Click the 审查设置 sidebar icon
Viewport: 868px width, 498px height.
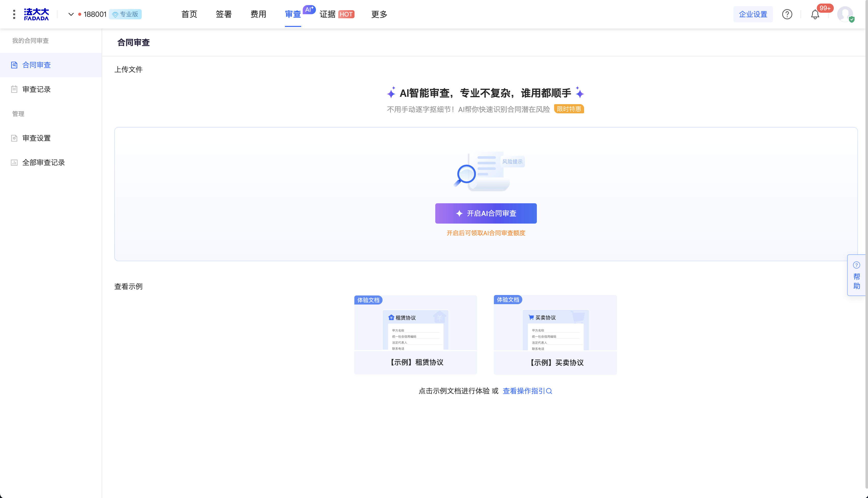click(x=14, y=138)
